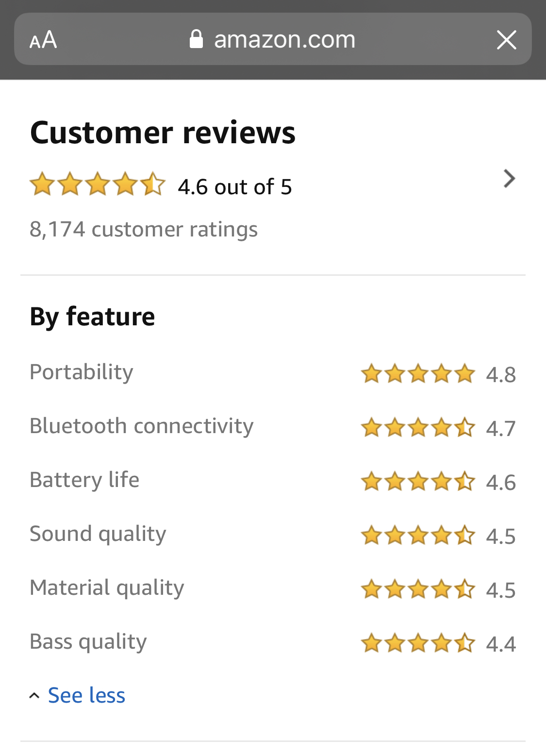
Task: Open the customer reviews details chevron
Action: 509,179
